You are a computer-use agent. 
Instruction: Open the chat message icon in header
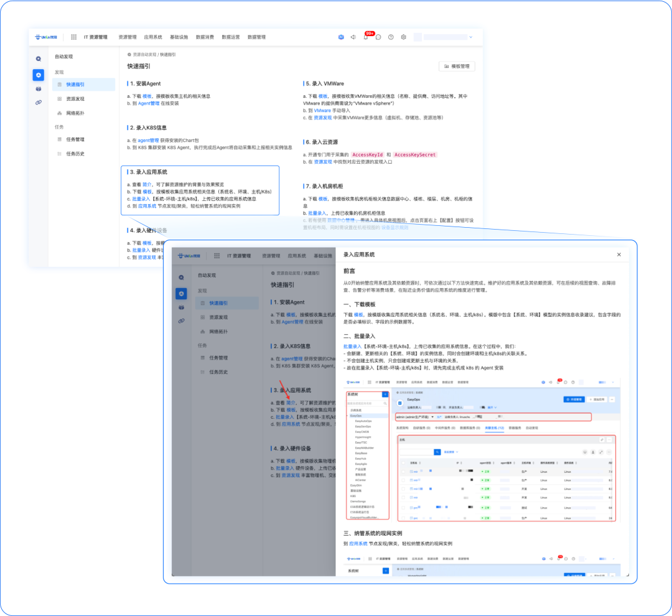[378, 37]
